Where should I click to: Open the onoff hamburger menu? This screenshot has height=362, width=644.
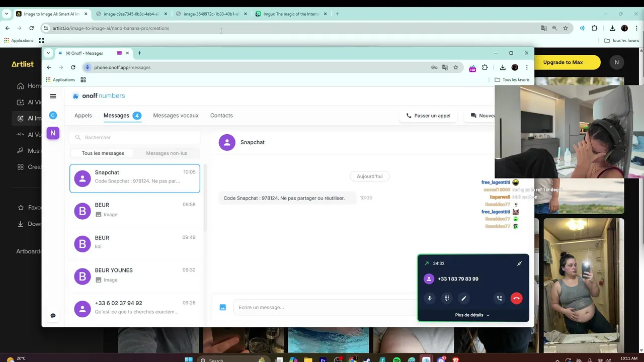53,96
